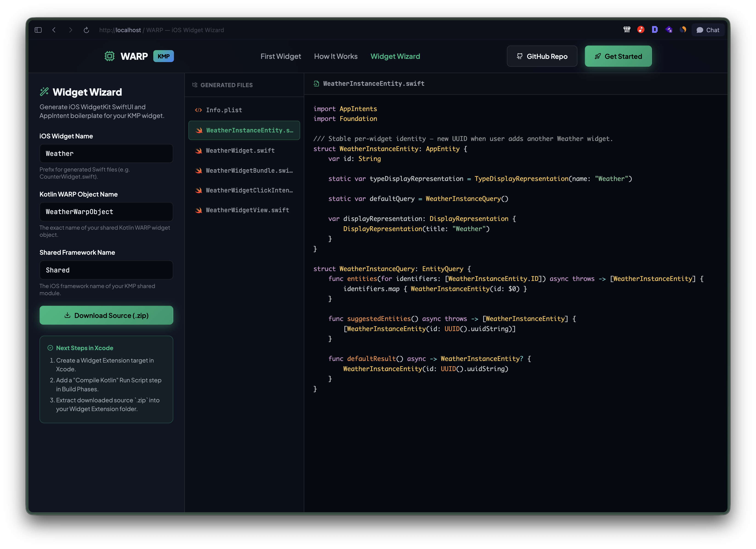Click the Next Steps in Xcode heading
756x549 pixels.
tap(85, 348)
